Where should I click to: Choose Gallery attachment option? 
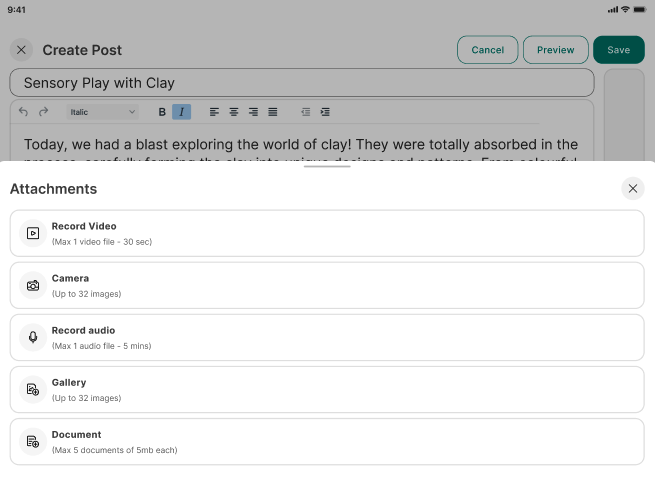(327, 390)
